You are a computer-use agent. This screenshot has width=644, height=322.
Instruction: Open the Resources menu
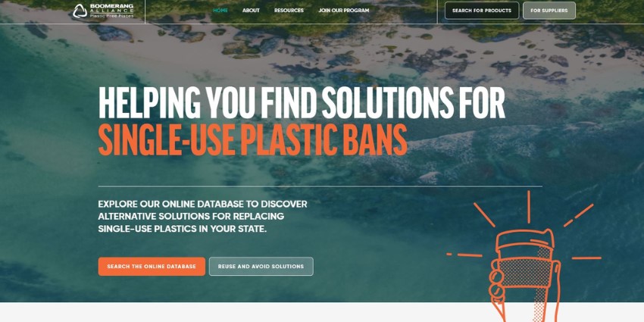click(x=289, y=11)
